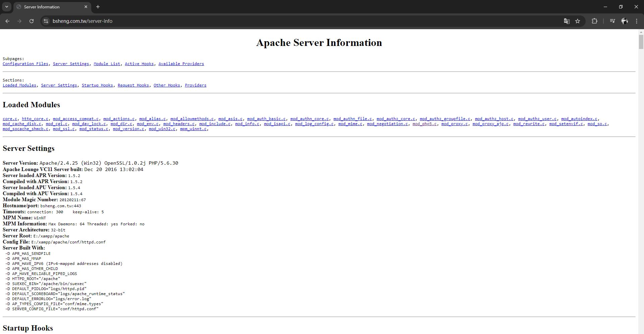Open mod_dir.c module link
Viewport: 644px width, 334px height.
tap(121, 124)
